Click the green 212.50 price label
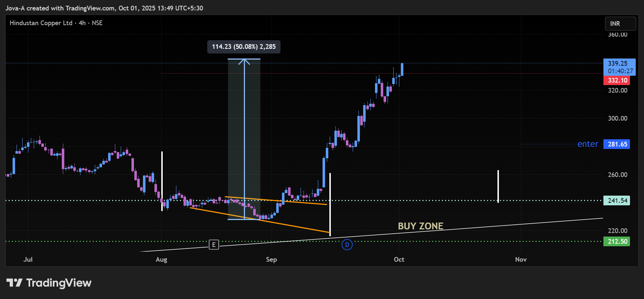The width and height of the screenshot is (644, 299). [x=617, y=242]
